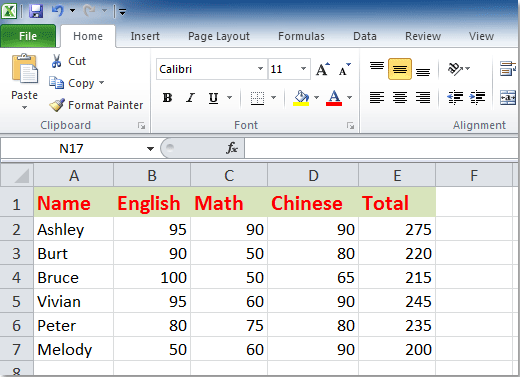Switch to the Data tab

pyautogui.click(x=365, y=36)
